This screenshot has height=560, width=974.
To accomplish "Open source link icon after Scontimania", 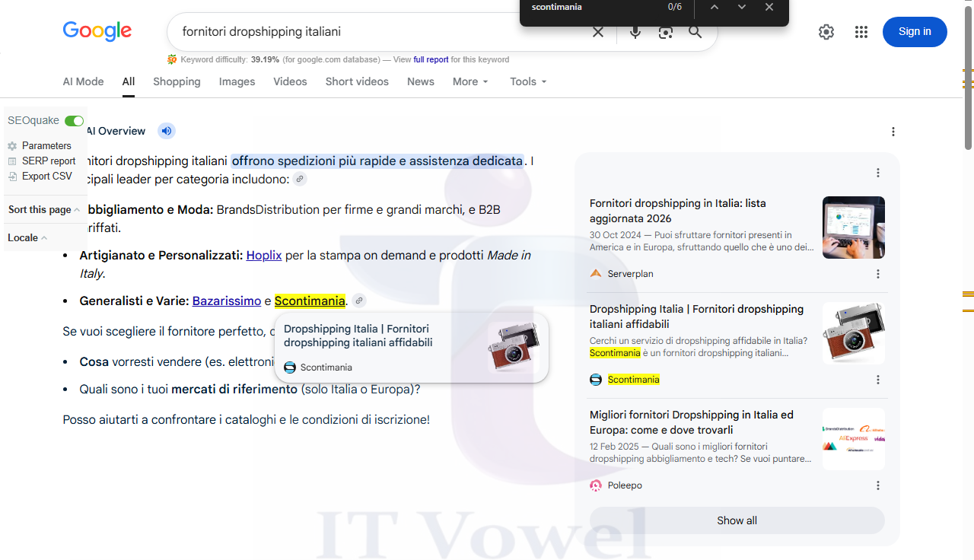I will tap(359, 301).
